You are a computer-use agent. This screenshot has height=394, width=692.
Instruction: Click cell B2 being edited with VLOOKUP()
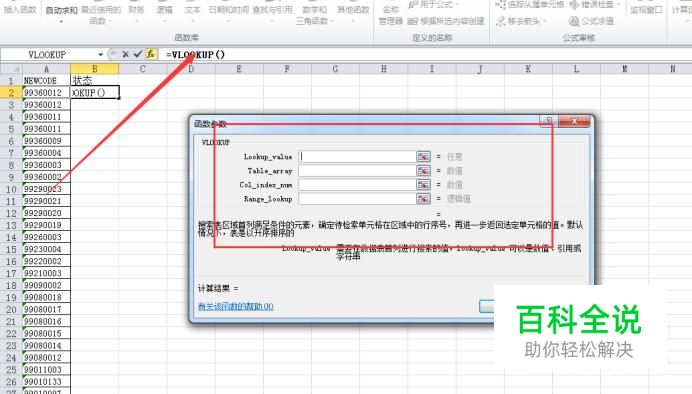[94, 93]
